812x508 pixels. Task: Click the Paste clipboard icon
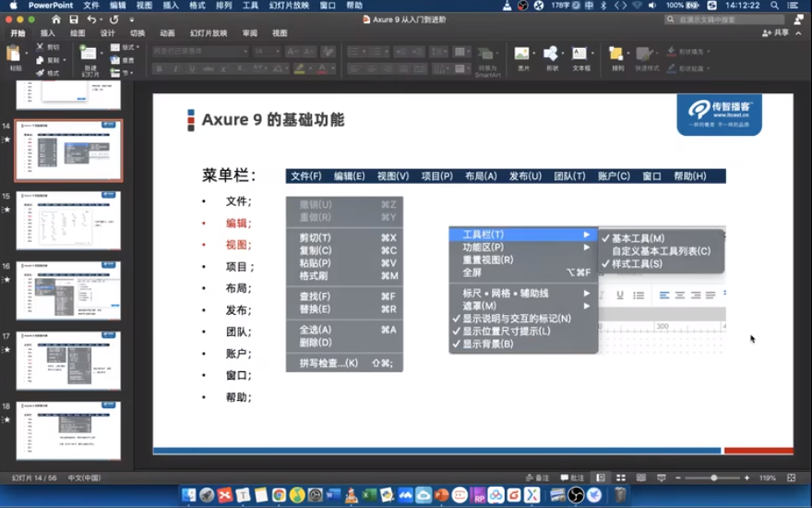[x=15, y=54]
